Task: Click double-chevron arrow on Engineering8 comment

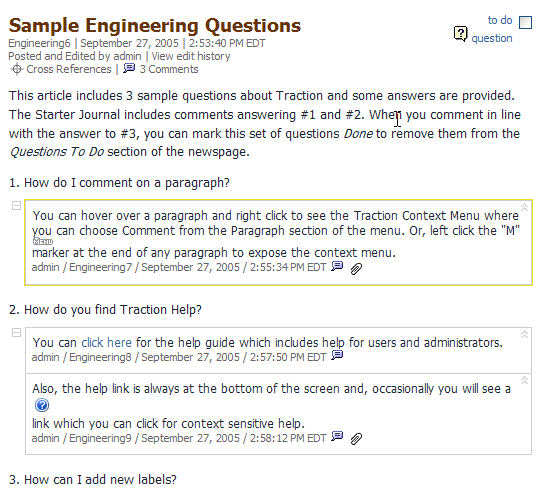Action: [x=524, y=334]
